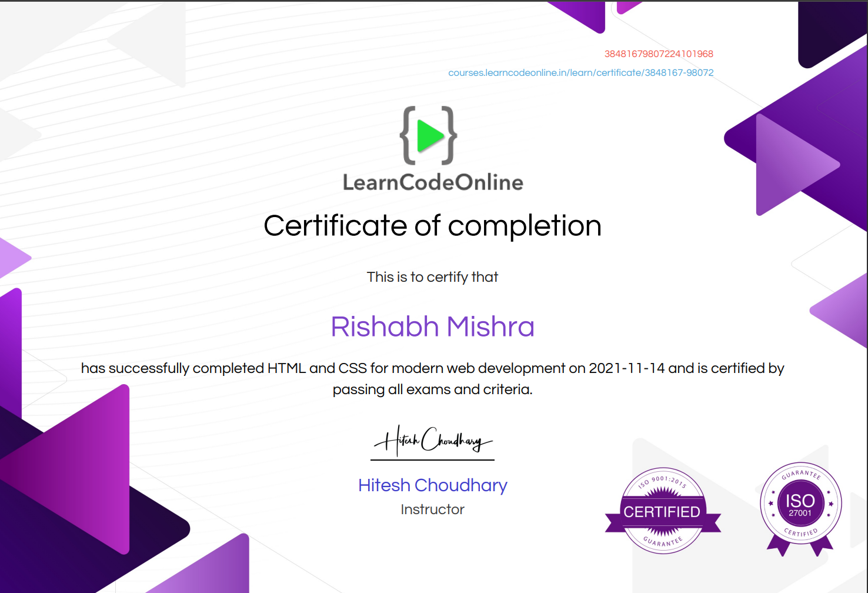Click the 'passing all exams and criteria' line
Image resolution: width=868 pixels, height=593 pixels.
pyautogui.click(x=433, y=389)
